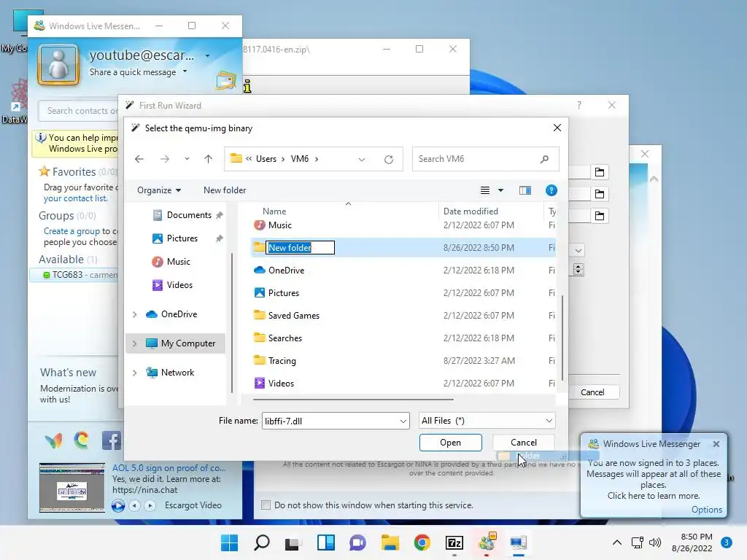This screenshot has width=747, height=560.
Task: Launch Google Chrome from the taskbar
Action: pos(422,542)
